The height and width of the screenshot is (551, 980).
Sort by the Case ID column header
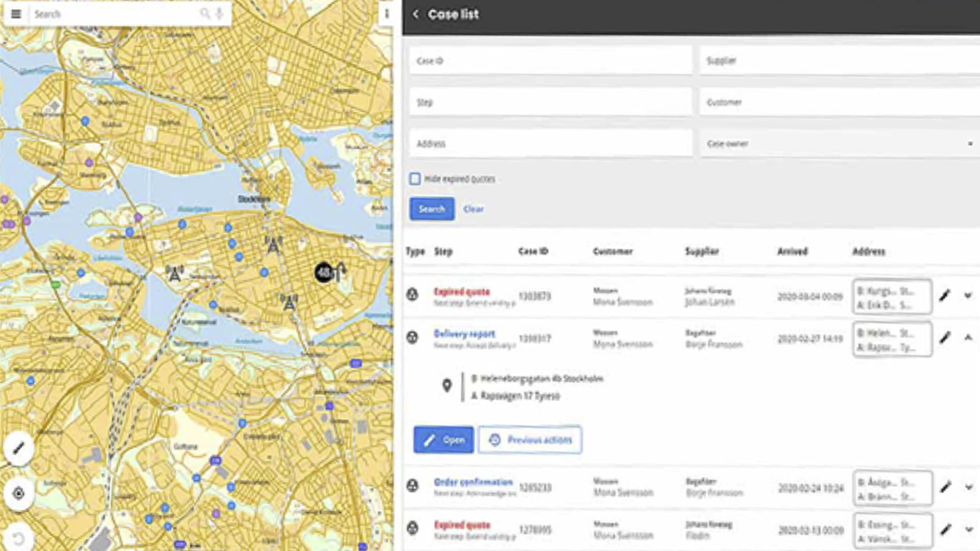tap(533, 251)
